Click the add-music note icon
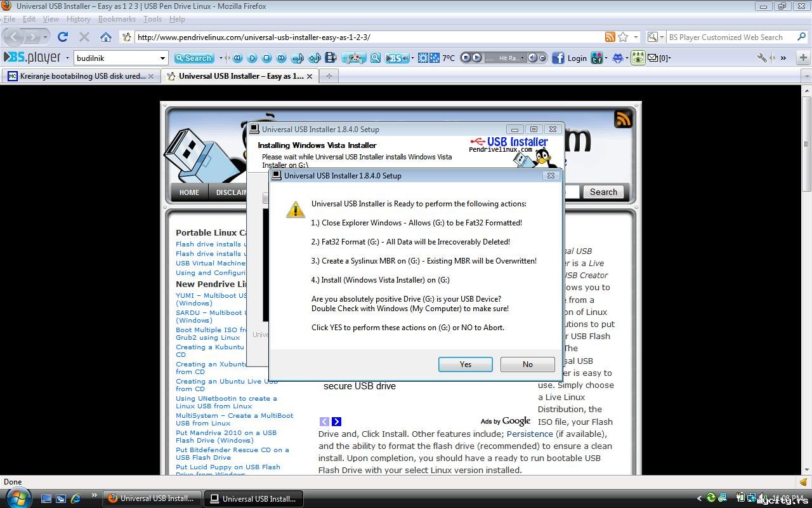812x508 pixels. click(x=314, y=58)
